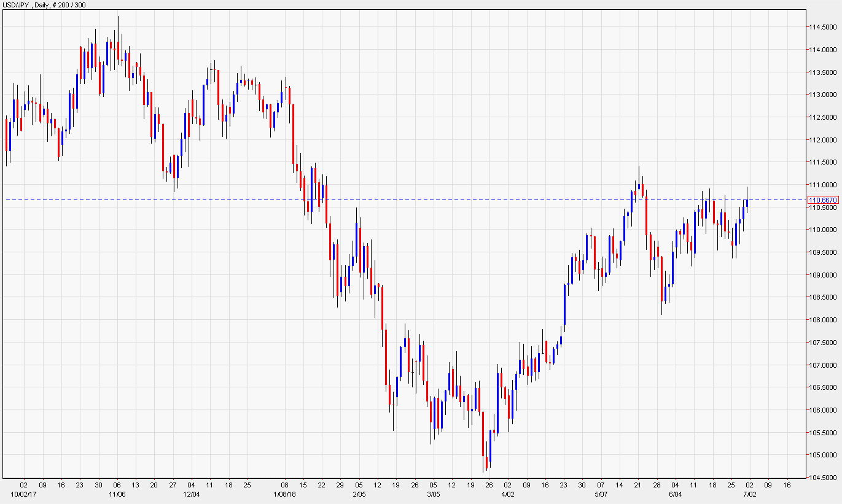This screenshot has width=842, height=504.
Task: Click the 108.5000 price axis label
Action: tap(823, 297)
